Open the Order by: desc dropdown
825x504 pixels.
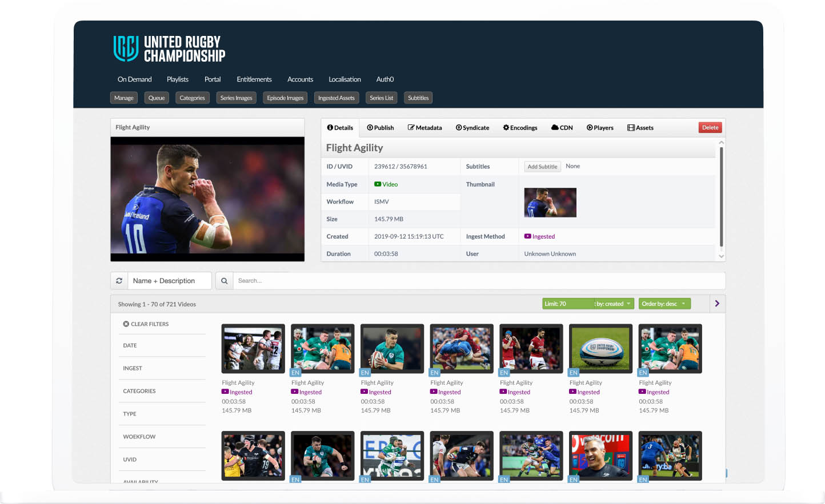pos(664,303)
